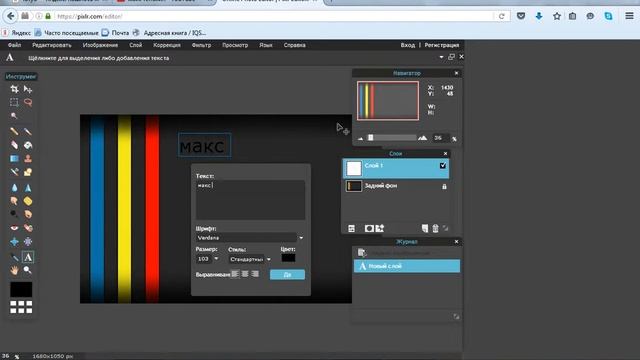Select the Paint Bucket tool
This screenshot has width=640, height=360.
(28, 145)
